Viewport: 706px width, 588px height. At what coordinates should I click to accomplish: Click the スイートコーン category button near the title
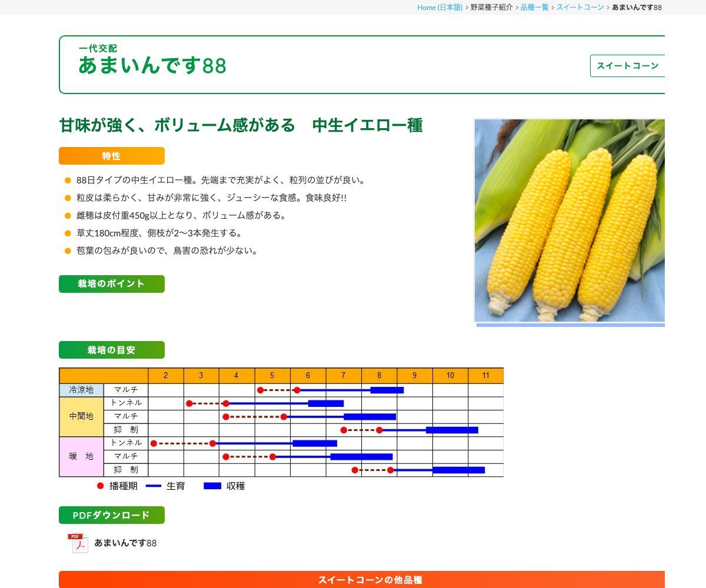[628, 66]
